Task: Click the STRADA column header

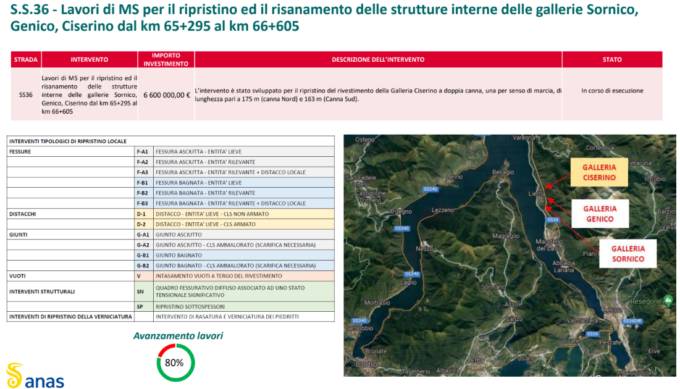Action: (x=26, y=59)
